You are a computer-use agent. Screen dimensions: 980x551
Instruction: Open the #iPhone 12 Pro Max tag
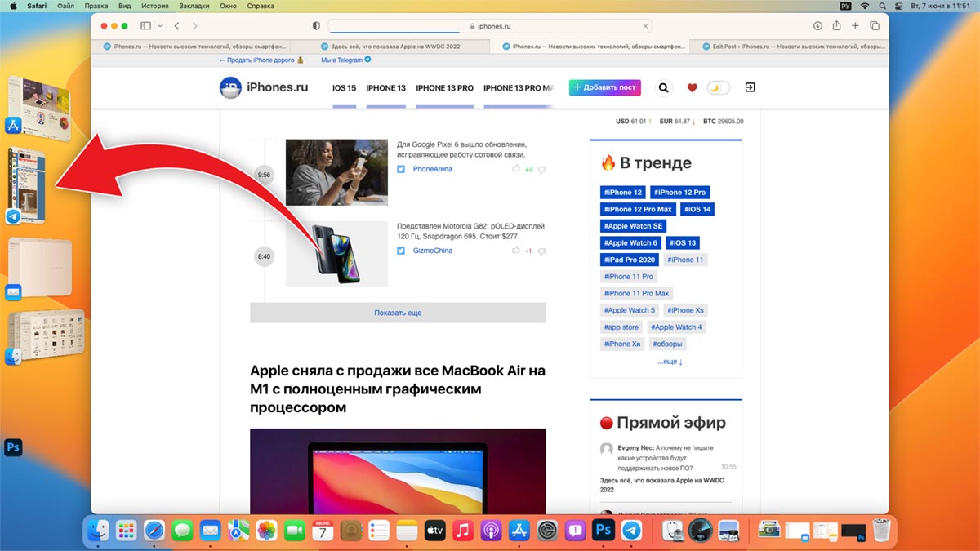[636, 209]
